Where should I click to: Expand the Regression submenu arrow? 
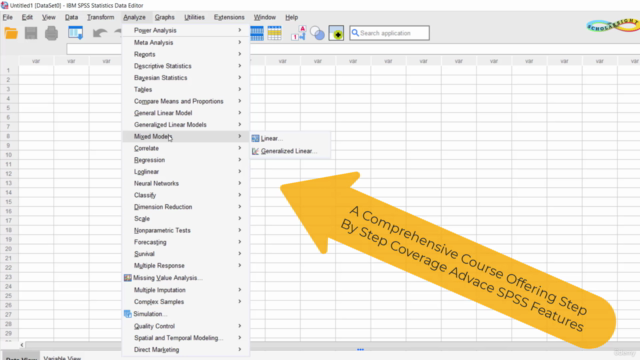click(x=240, y=160)
